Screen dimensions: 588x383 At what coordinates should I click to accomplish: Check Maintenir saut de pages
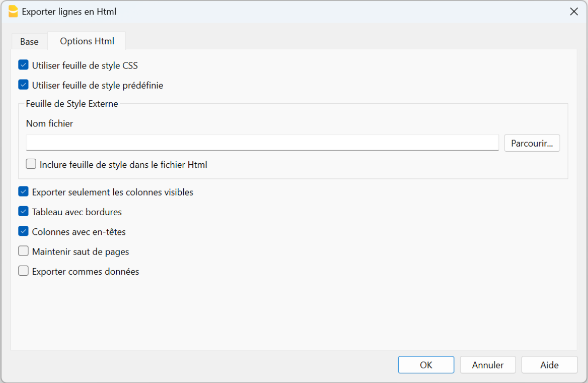pos(23,251)
